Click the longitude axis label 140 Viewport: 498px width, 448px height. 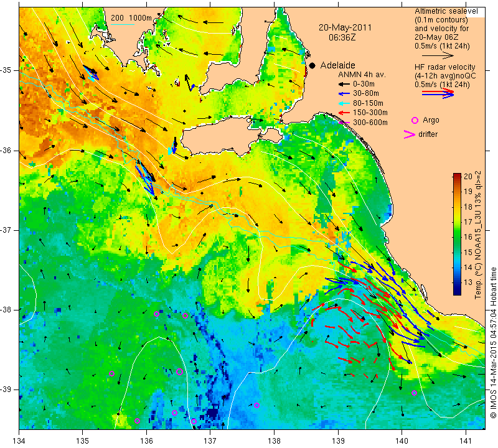click(402, 441)
